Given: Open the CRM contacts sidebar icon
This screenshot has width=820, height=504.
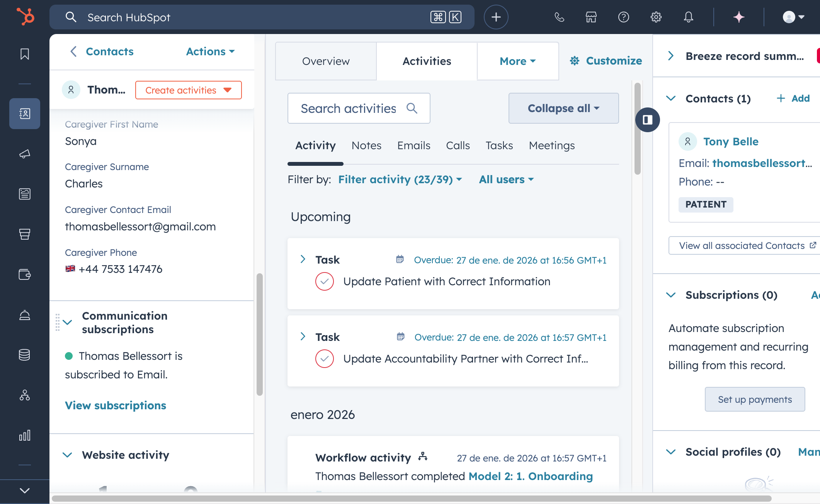Looking at the screenshot, I should [x=25, y=114].
